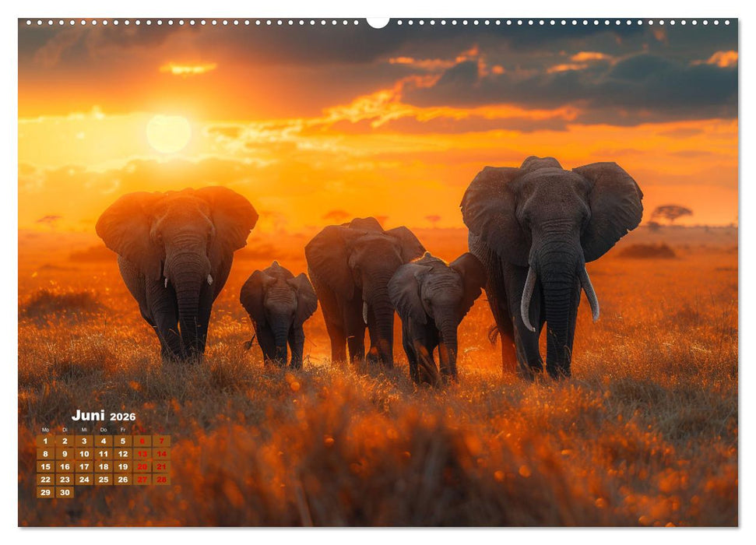
Task: Select the date 1 in the calendar grid
Action: coord(45,440)
